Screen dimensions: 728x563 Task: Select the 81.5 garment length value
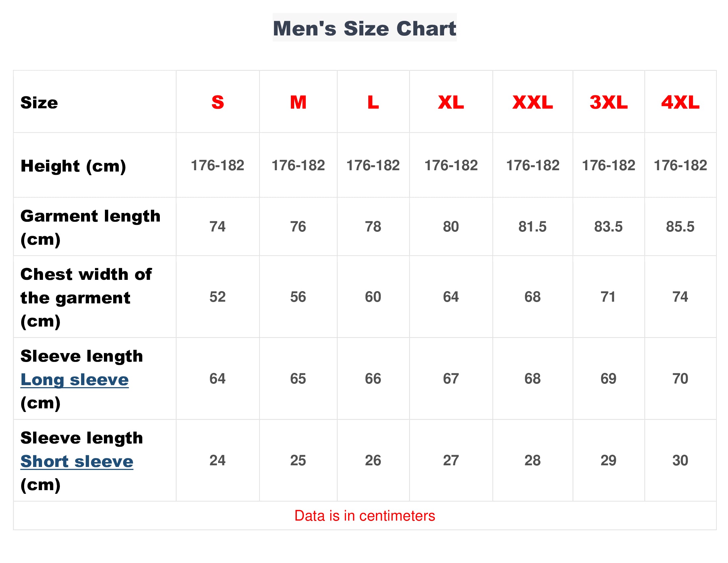[532, 227]
